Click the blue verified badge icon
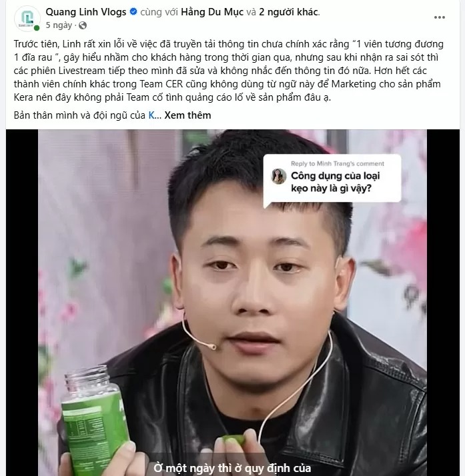The image size is (465, 476). (x=133, y=12)
